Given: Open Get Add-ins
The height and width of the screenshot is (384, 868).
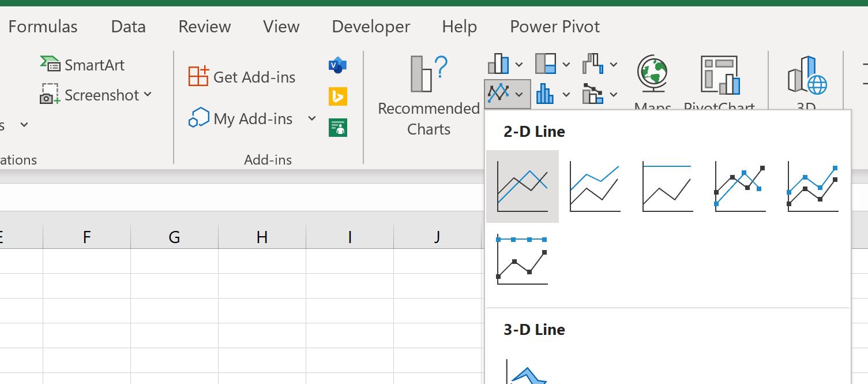Looking at the screenshot, I should click(x=242, y=77).
